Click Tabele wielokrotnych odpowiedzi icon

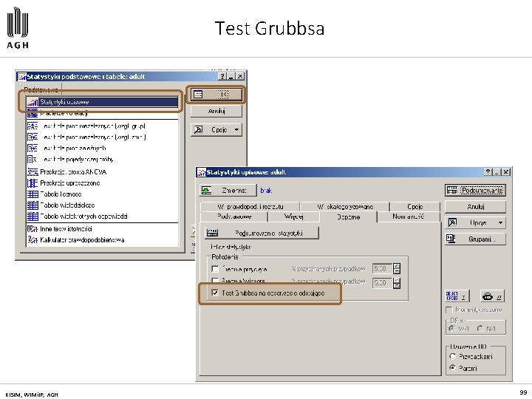point(33,216)
